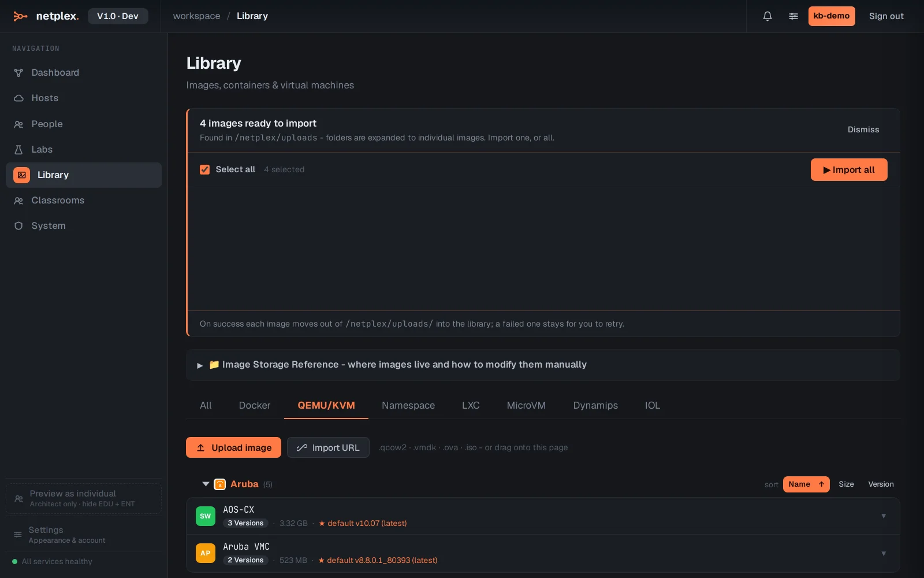Click the V1.0 · Dev version badge
Viewport: 924px width, 578px height.
(118, 16)
